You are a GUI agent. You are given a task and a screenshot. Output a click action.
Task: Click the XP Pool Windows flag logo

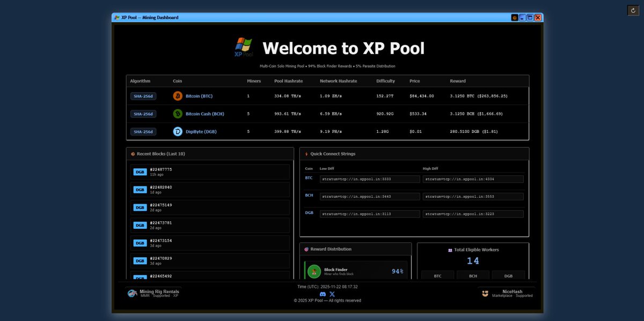[x=244, y=47]
